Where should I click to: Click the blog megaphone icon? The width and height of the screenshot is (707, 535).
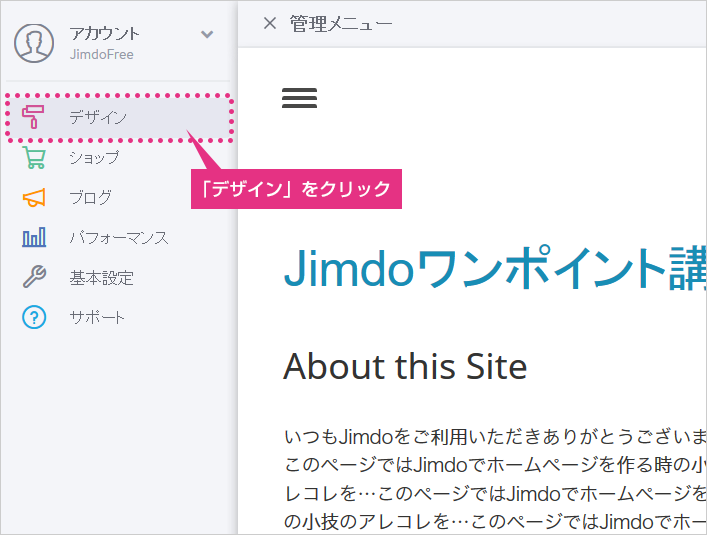34,197
